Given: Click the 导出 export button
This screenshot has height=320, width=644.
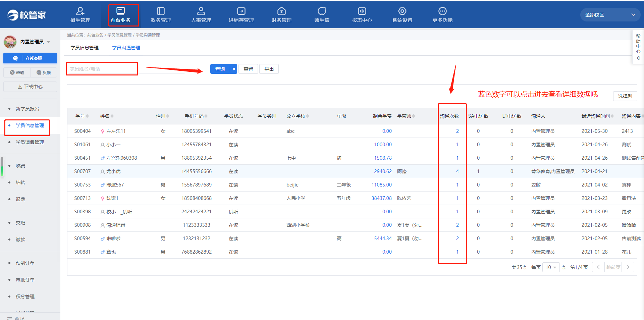Looking at the screenshot, I should click(x=269, y=69).
